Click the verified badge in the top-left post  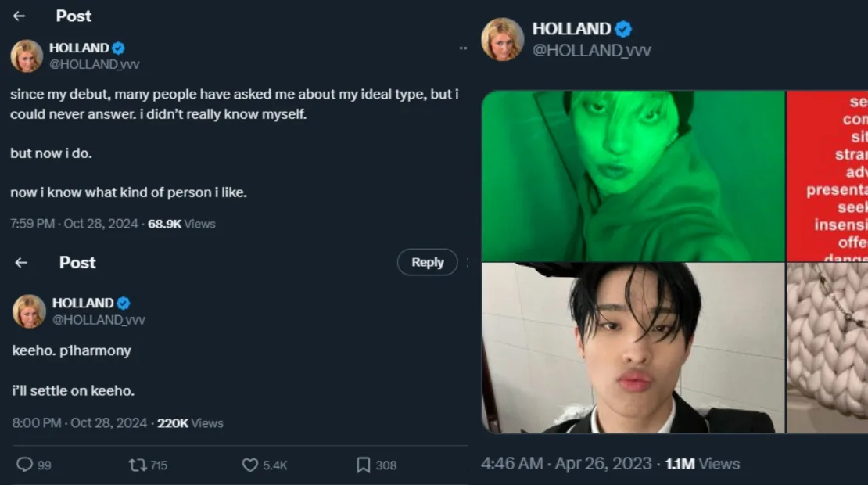[118, 48]
